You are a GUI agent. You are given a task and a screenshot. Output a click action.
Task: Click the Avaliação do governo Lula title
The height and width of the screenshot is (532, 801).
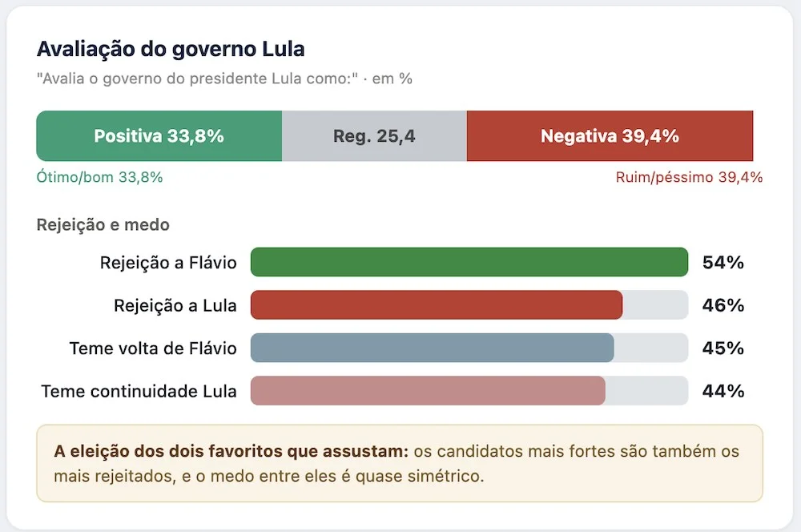171,50
